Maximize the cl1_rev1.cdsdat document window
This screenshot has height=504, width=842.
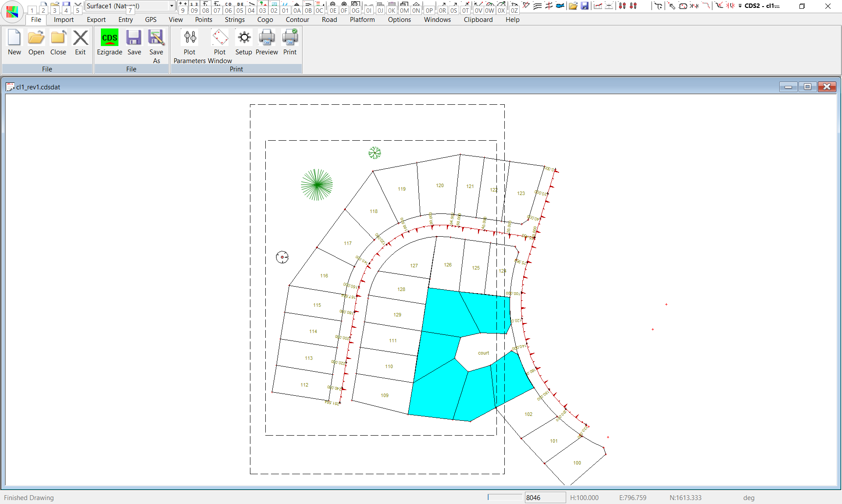pos(807,87)
